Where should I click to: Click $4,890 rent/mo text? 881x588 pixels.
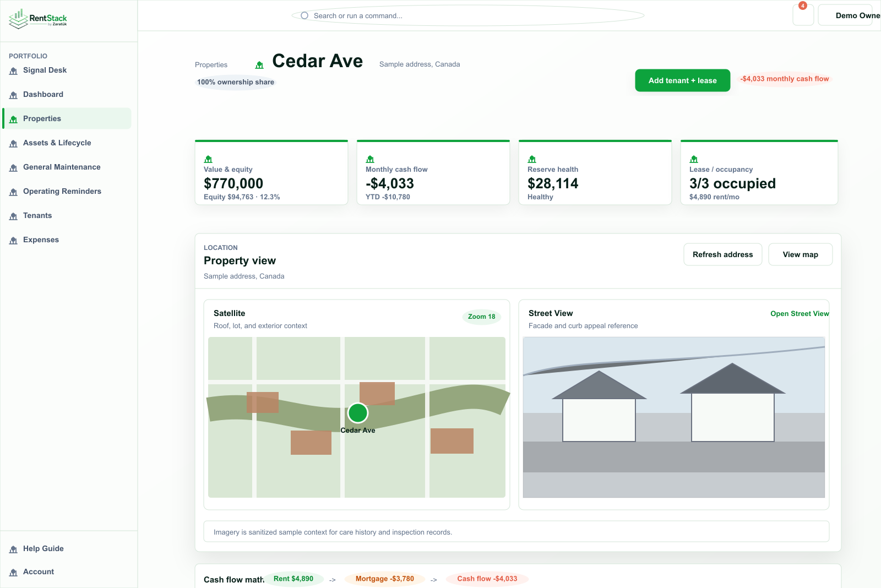pyautogui.click(x=714, y=197)
